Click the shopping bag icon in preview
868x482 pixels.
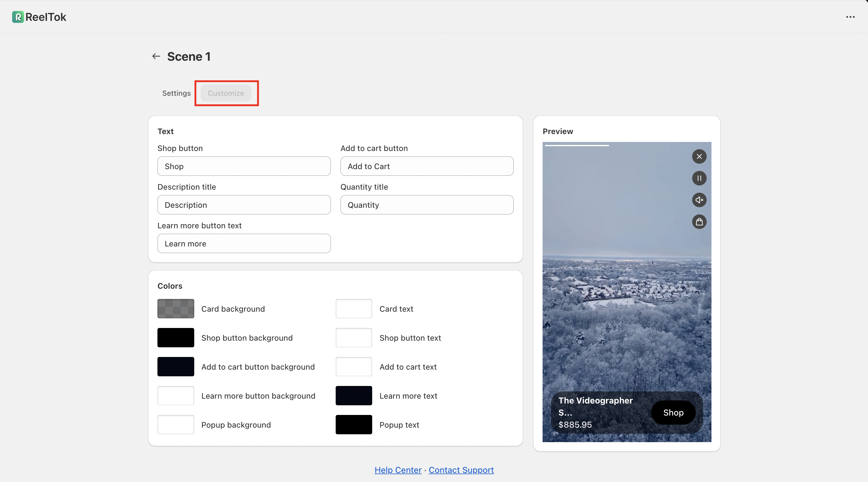699,222
